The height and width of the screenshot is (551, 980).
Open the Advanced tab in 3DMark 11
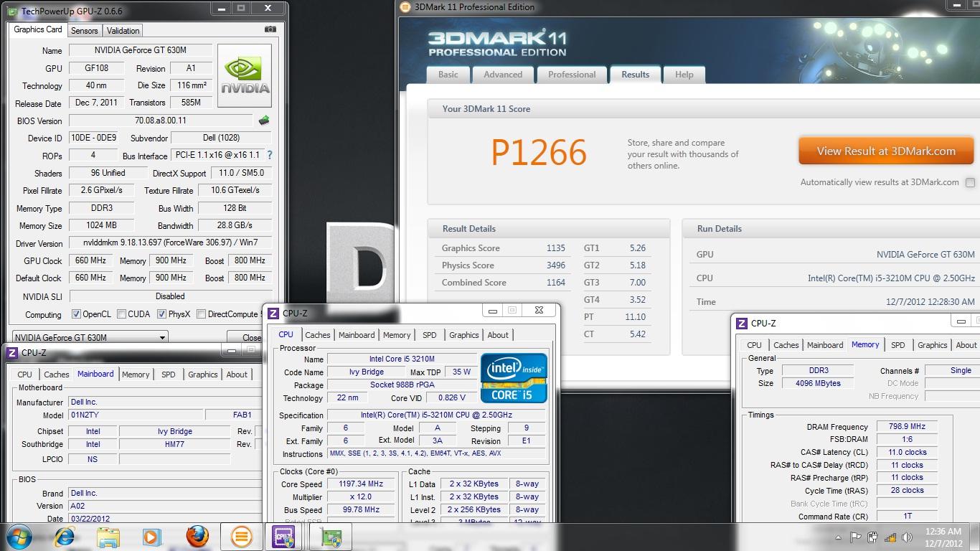tap(503, 75)
